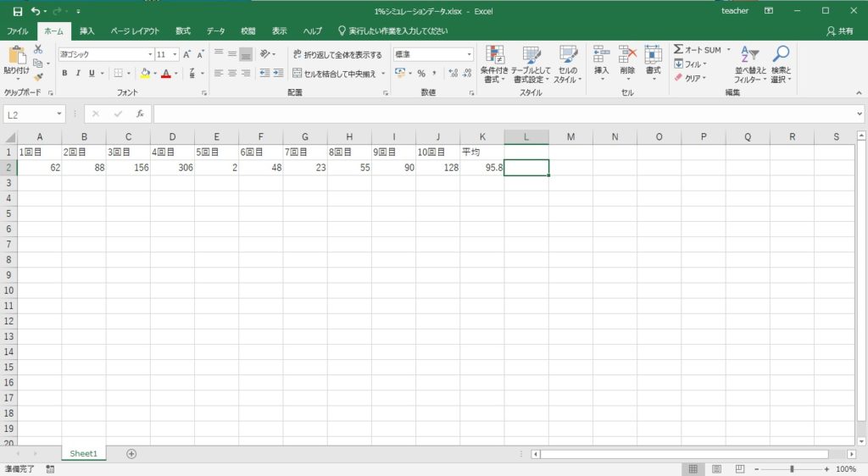
Task: Increase indent in the alignment group
Action: tap(278, 73)
